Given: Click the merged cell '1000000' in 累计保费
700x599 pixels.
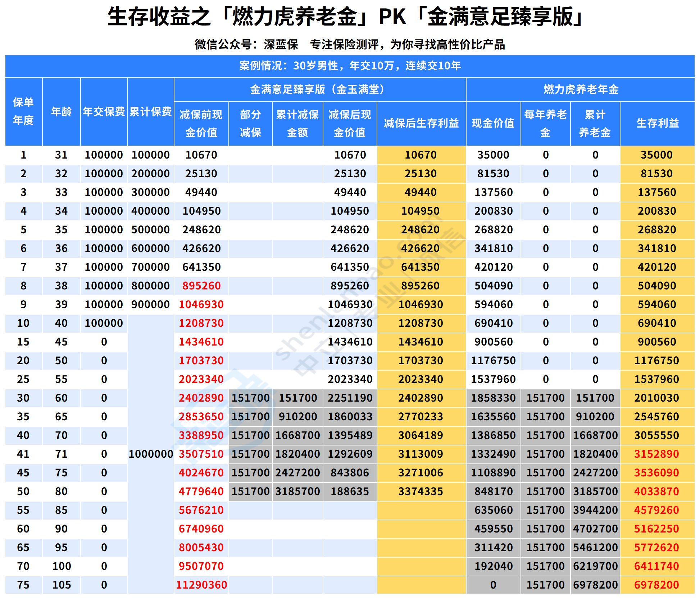Looking at the screenshot, I should coord(151,454).
